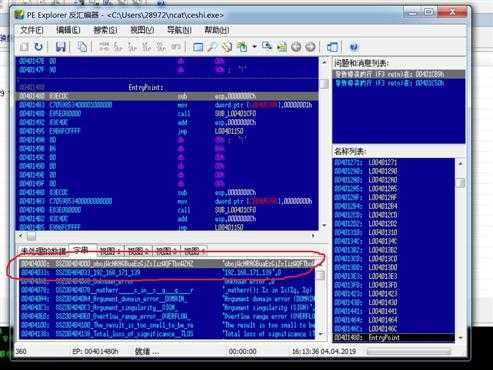Select the Argument_domain_error string row
Screen dimensions: 493x370
tap(167, 299)
